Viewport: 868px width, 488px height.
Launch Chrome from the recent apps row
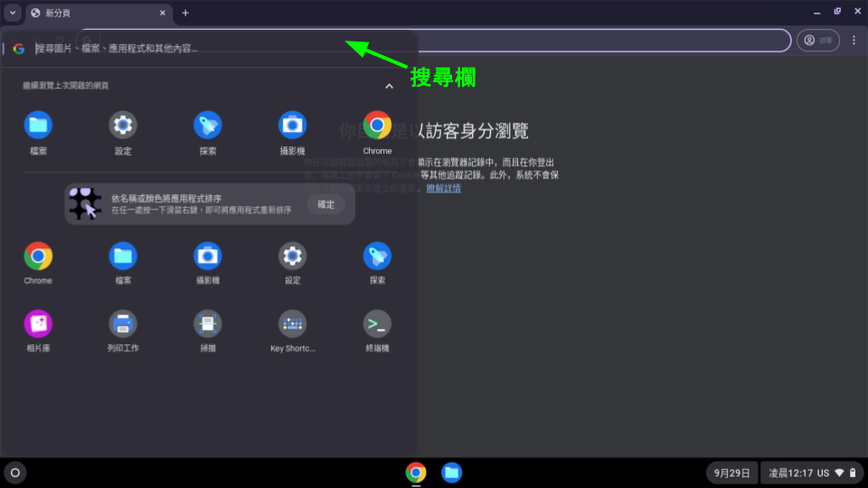coord(377,126)
